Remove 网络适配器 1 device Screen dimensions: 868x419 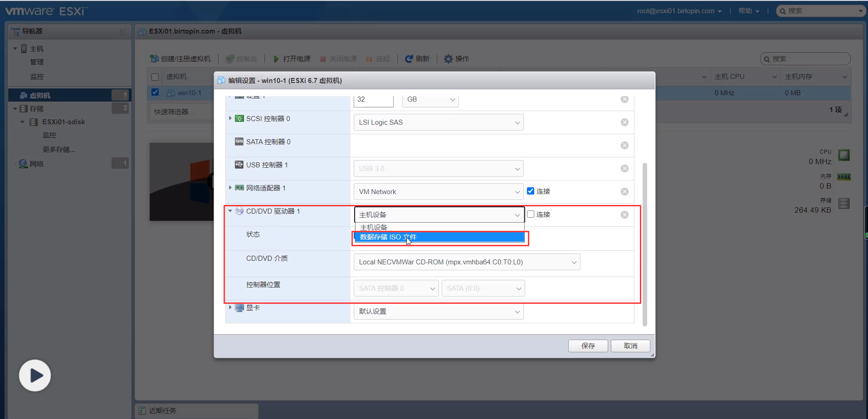(624, 191)
